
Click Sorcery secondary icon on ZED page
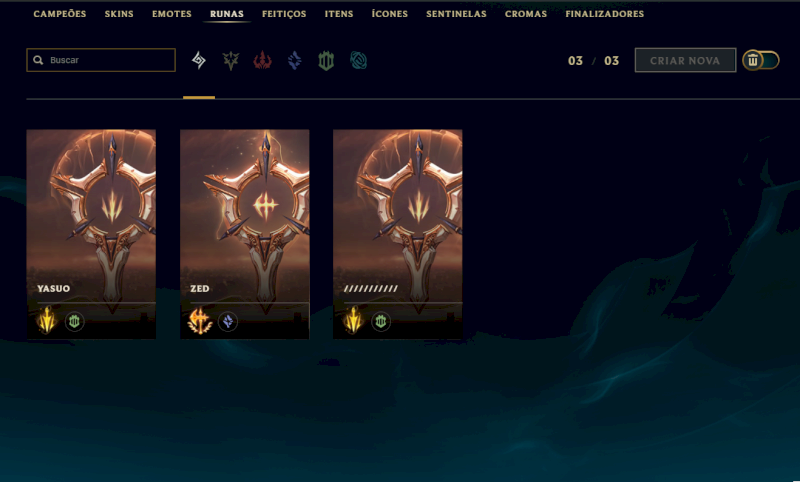pyautogui.click(x=228, y=321)
